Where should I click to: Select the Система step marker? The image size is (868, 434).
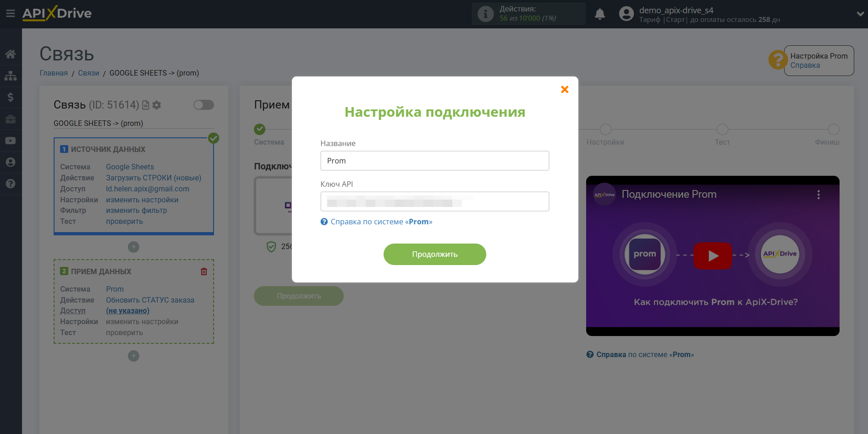click(x=260, y=129)
